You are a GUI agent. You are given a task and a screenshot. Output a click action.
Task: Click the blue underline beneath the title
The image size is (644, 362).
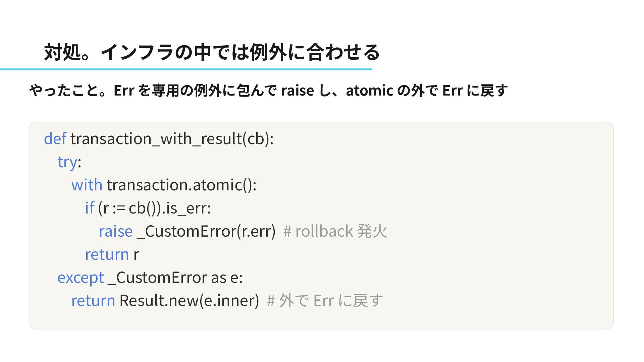tap(186, 69)
